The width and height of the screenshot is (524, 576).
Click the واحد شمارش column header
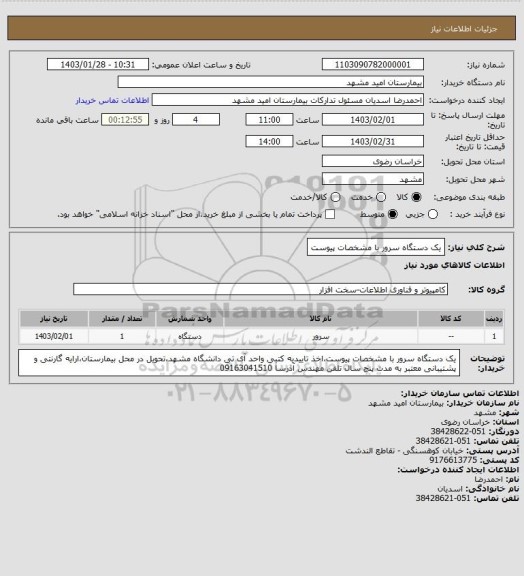click(x=190, y=318)
